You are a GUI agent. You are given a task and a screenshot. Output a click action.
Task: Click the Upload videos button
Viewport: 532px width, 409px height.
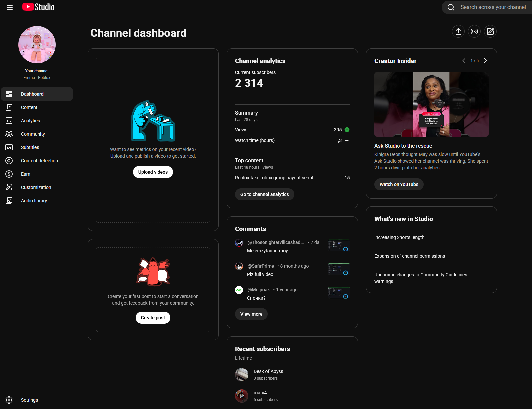(153, 172)
